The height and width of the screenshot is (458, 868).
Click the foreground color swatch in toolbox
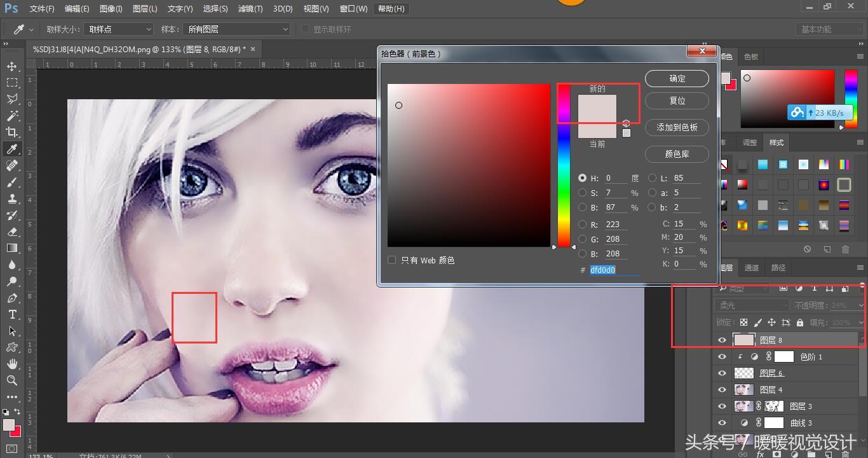pyautogui.click(x=9, y=425)
